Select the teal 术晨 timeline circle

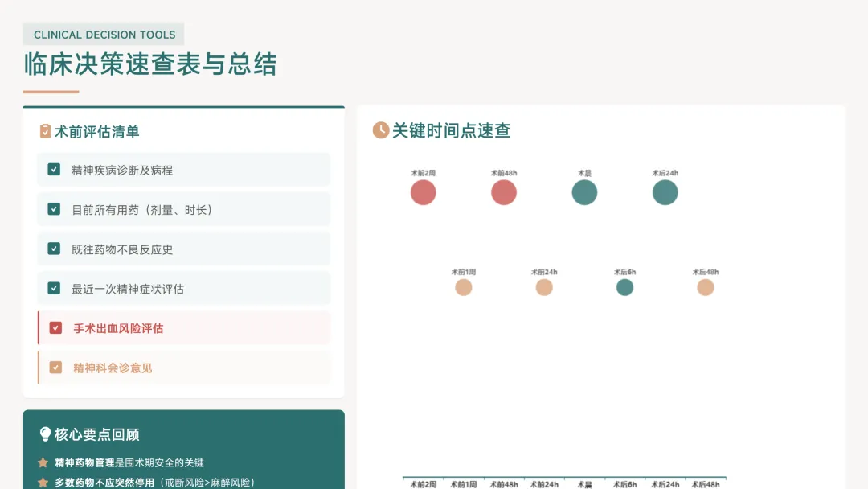tap(584, 192)
